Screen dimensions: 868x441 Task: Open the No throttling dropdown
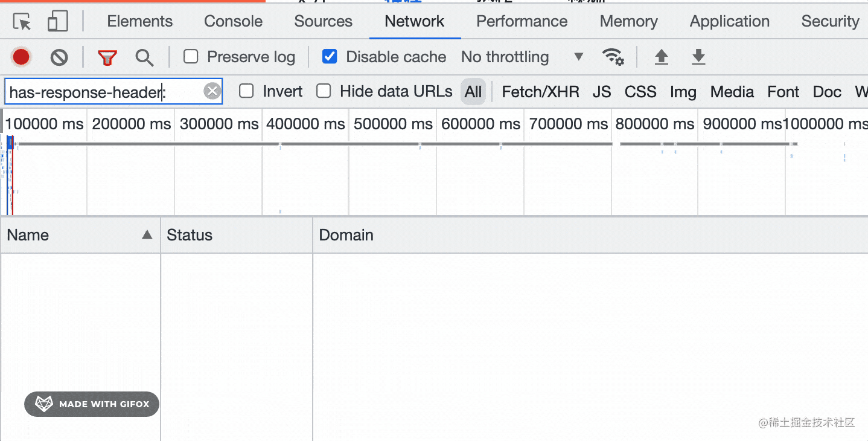[522, 57]
